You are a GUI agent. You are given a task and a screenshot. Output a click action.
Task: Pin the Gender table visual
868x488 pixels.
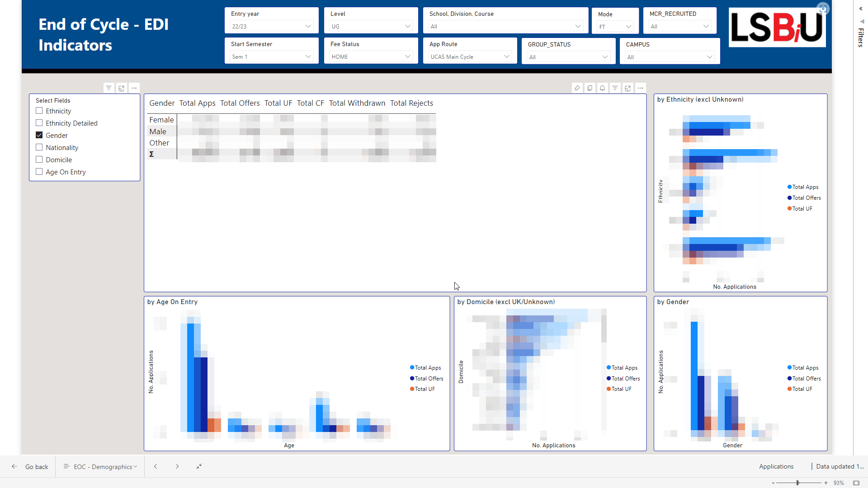(577, 88)
